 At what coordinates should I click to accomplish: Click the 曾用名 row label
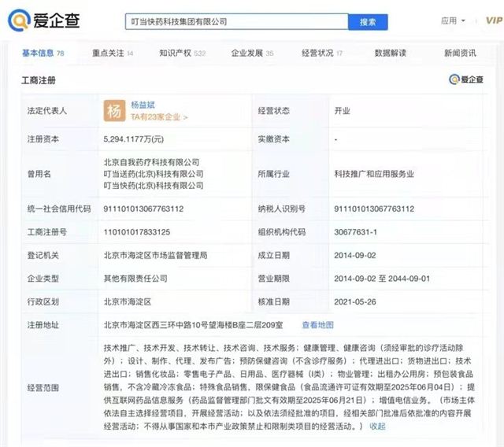(39, 174)
